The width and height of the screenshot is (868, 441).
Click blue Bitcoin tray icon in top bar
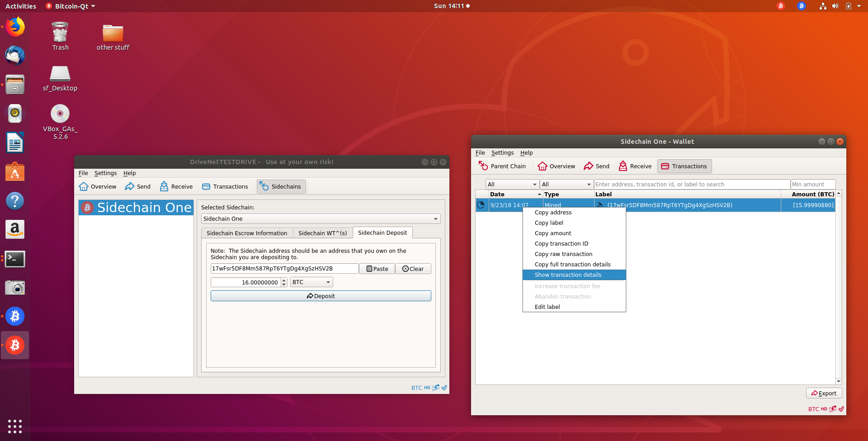tap(802, 6)
